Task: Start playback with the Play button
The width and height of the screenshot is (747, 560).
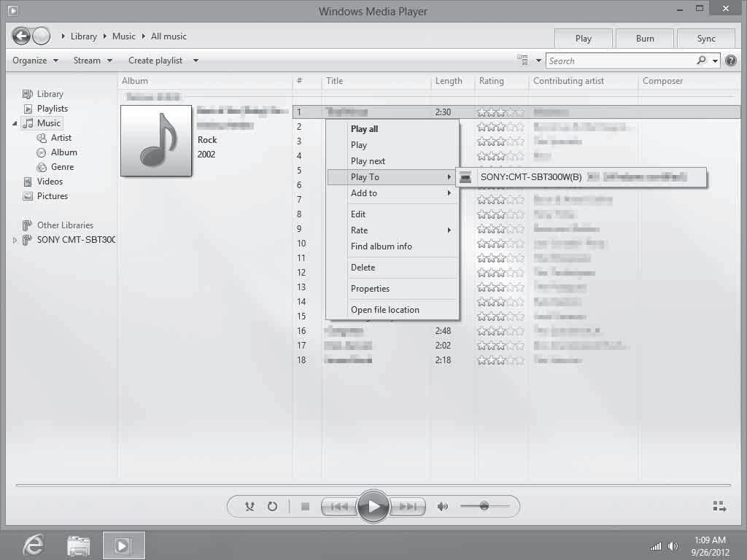Action: coord(373,506)
